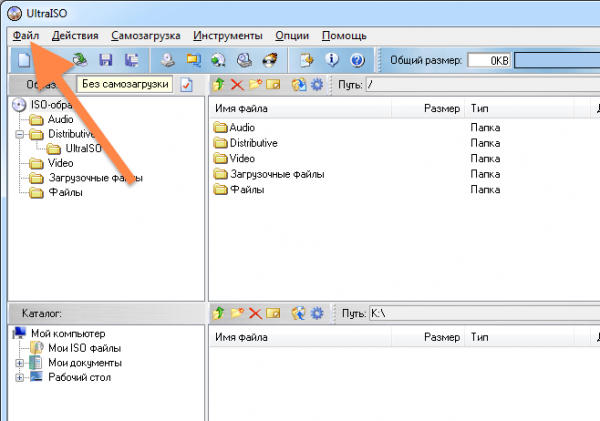Image resolution: width=600 pixels, height=421 pixels.
Task: Click folder-with-blue-arrow icon in image toolbar
Action: click(299, 84)
